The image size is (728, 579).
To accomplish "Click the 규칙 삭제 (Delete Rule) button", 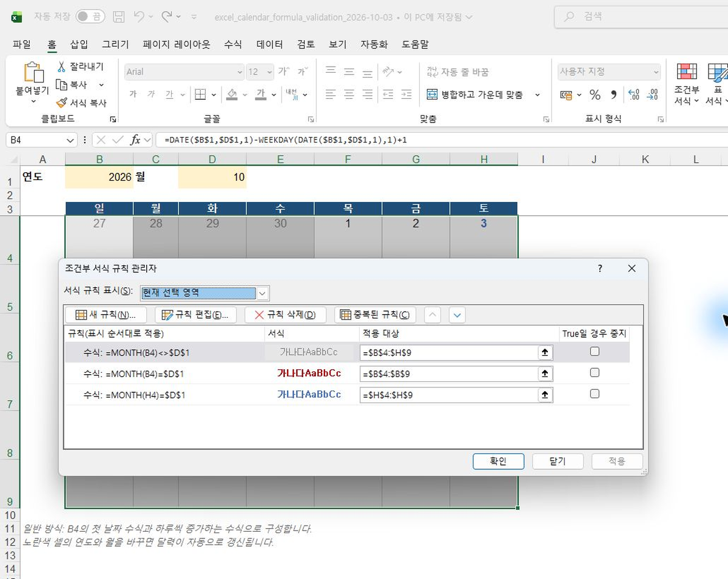I will (286, 315).
